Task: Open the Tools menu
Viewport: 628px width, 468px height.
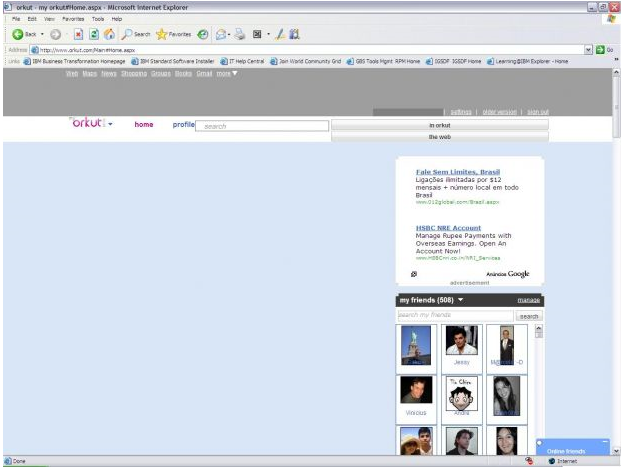Action: coord(98,19)
